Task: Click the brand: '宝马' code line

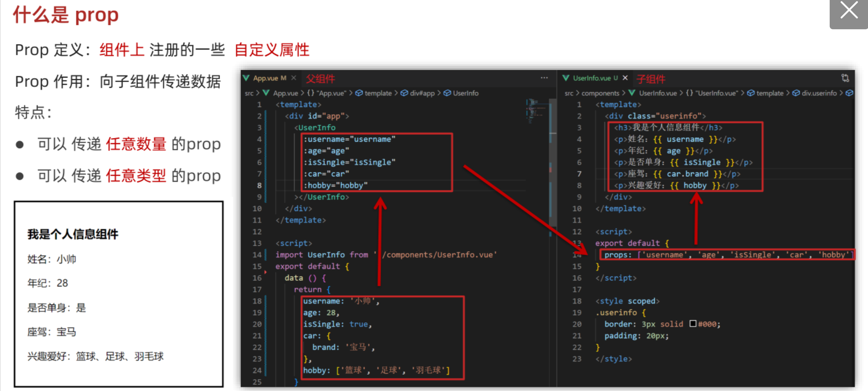Action: (x=343, y=347)
